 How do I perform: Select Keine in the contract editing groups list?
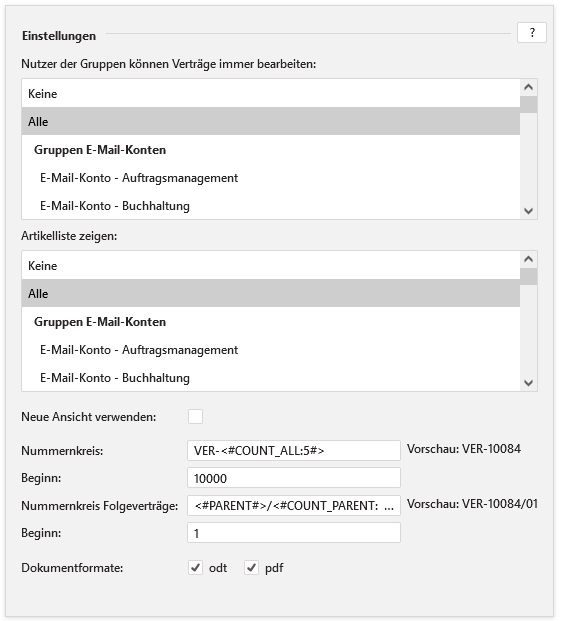coord(271,93)
